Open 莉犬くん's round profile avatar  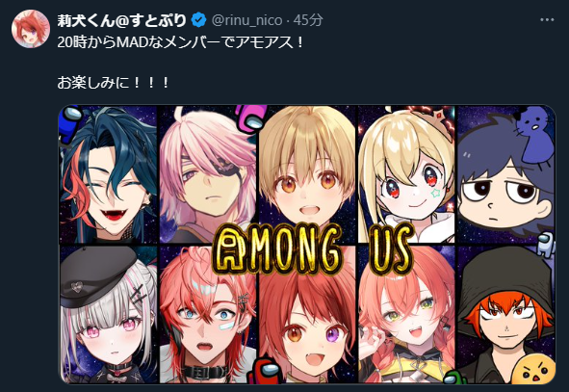(31, 29)
